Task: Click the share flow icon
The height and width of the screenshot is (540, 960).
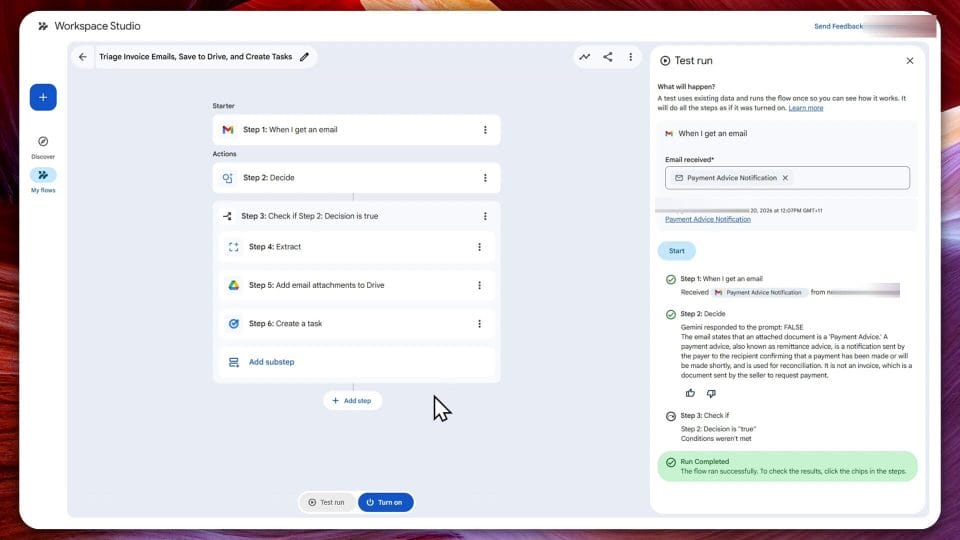Action: [x=607, y=57]
